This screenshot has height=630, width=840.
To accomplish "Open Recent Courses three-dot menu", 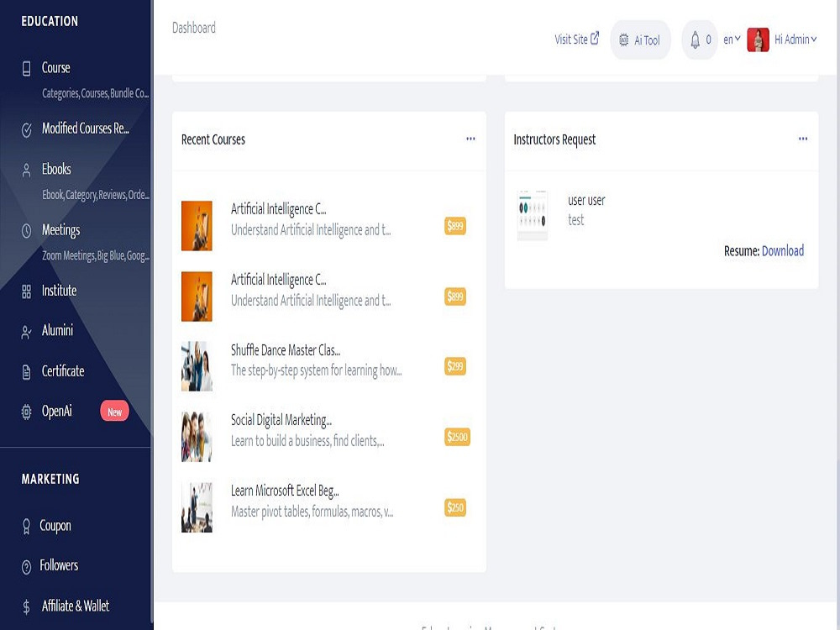I will point(470,139).
